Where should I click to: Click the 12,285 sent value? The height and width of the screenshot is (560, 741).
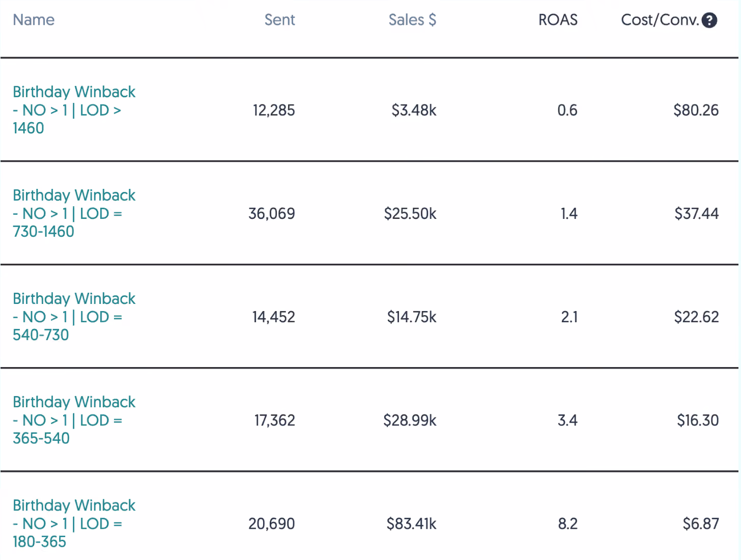(x=274, y=110)
